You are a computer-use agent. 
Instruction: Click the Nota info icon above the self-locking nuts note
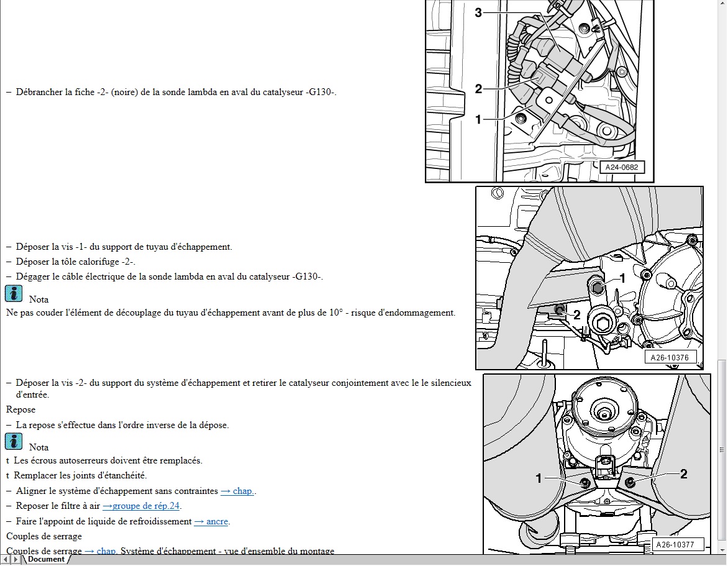tap(14, 442)
